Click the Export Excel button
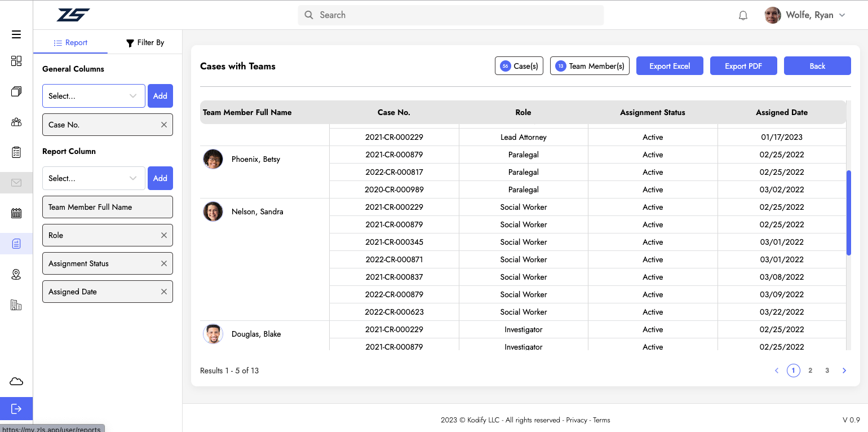The height and width of the screenshot is (432, 868). click(670, 66)
